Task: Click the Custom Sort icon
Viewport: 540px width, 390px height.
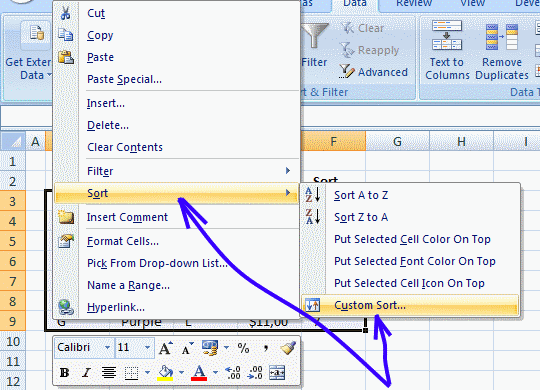Action: pos(313,305)
